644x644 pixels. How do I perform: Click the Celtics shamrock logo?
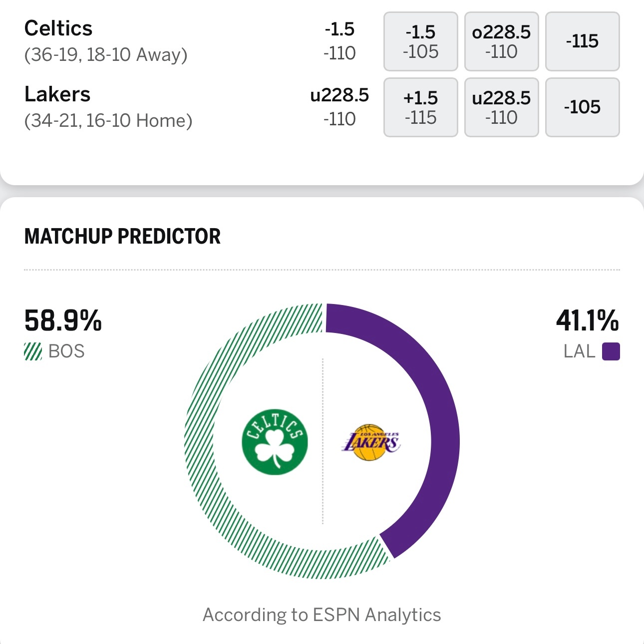(x=275, y=442)
